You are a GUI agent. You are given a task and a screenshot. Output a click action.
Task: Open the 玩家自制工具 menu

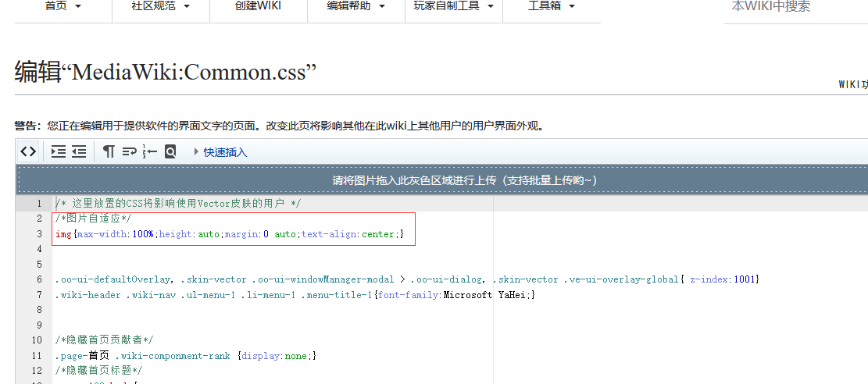pyautogui.click(x=453, y=6)
